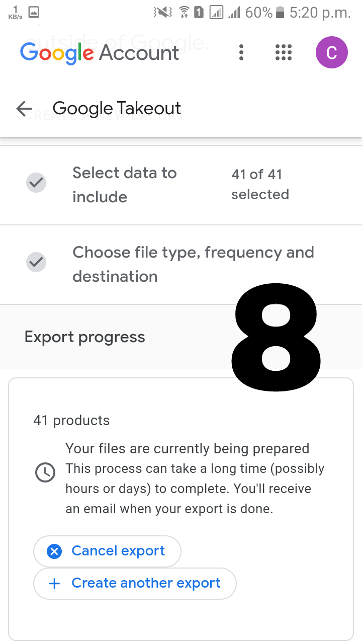Screen dimensions: 362x644
Task: Tap the clock icon in export progress
Action: coord(45,472)
